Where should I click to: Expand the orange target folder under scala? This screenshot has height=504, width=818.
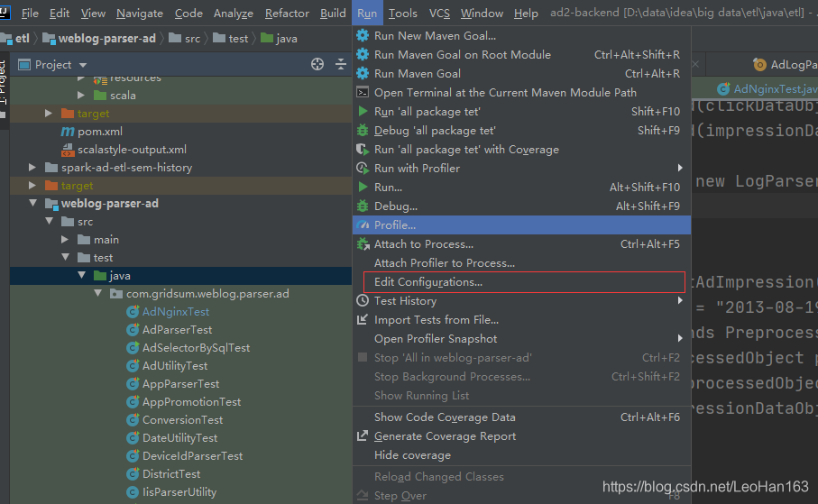pyautogui.click(x=49, y=114)
